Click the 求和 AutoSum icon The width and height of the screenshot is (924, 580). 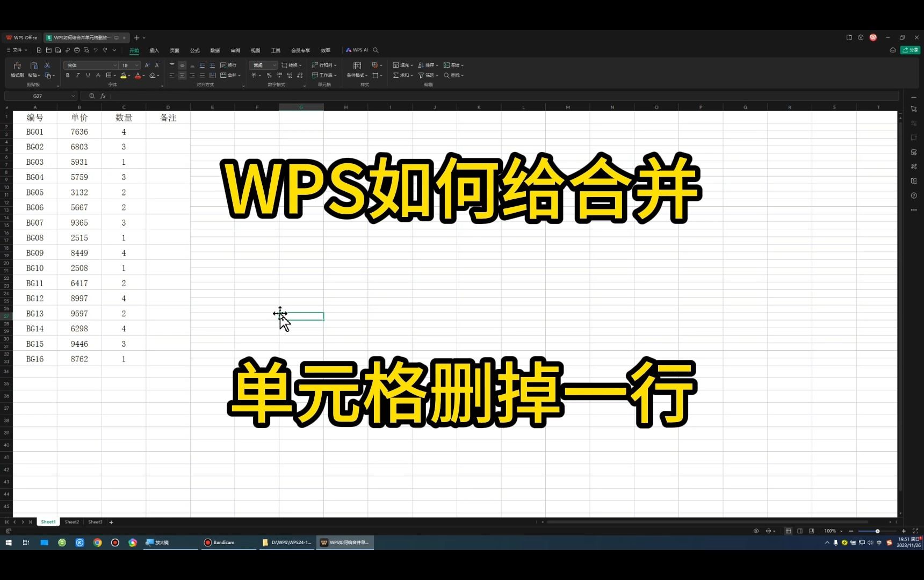(x=396, y=75)
